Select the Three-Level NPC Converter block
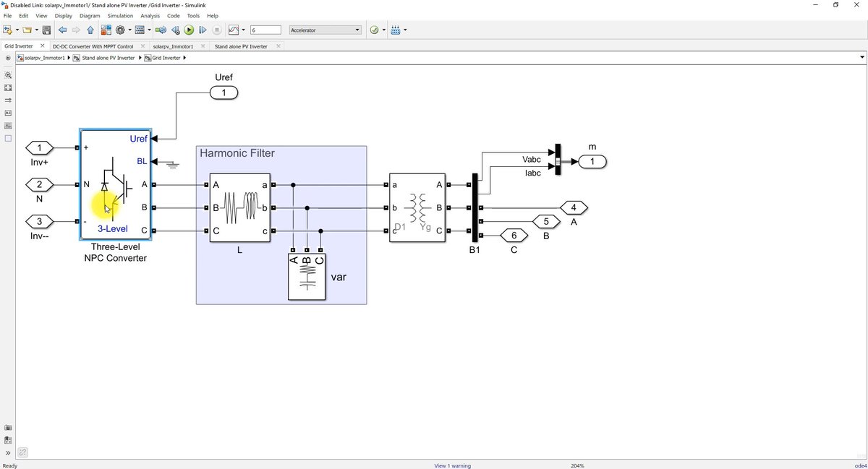Screen dimensions: 868x469 (x=115, y=185)
